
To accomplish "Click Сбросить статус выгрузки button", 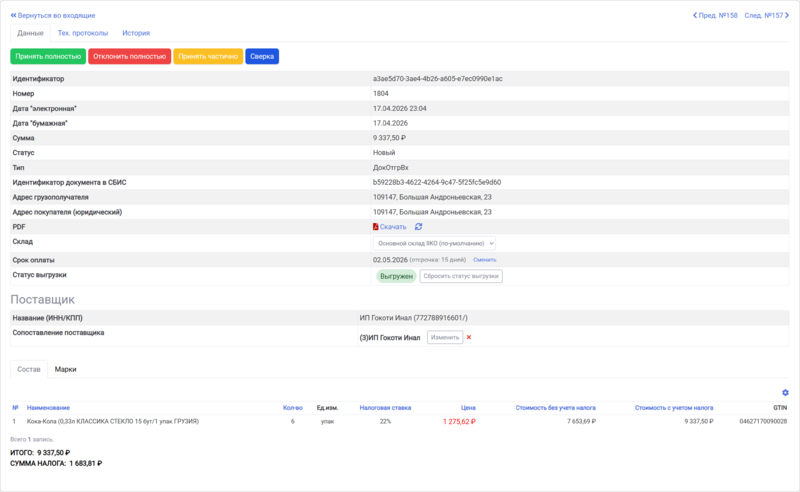I will coord(461,276).
